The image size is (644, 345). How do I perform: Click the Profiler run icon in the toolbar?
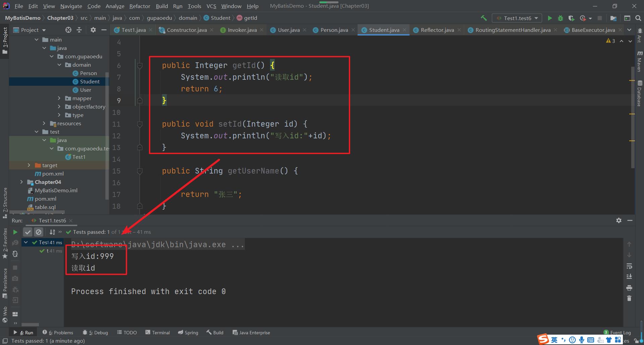coord(583,18)
